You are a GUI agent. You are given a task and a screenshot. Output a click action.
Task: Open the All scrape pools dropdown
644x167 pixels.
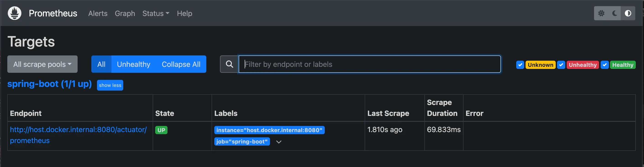(42, 64)
